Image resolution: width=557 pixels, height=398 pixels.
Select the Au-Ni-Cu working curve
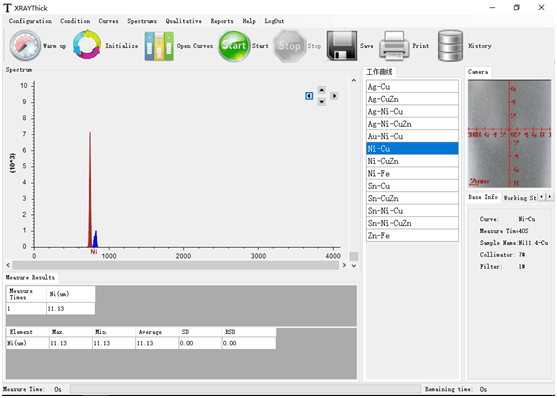pos(412,136)
